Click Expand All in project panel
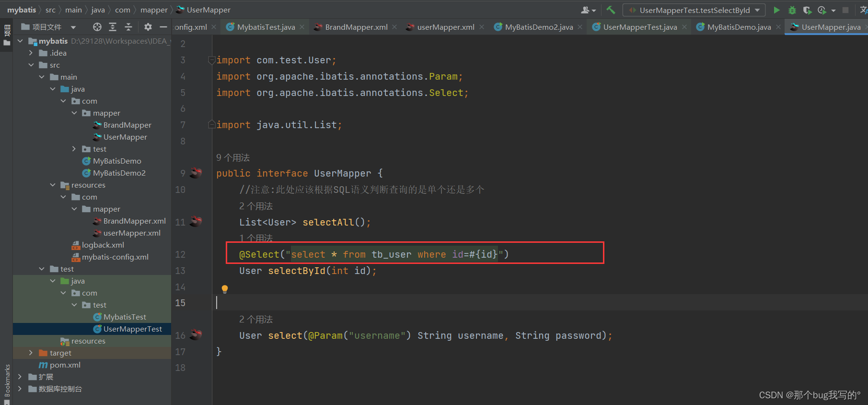Viewport: 868px width, 405px height. click(113, 27)
